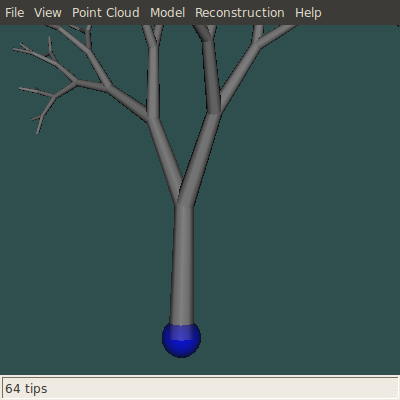This screenshot has width=400, height=400.
Task: Open the Reconstruction menu
Action: tap(240, 13)
